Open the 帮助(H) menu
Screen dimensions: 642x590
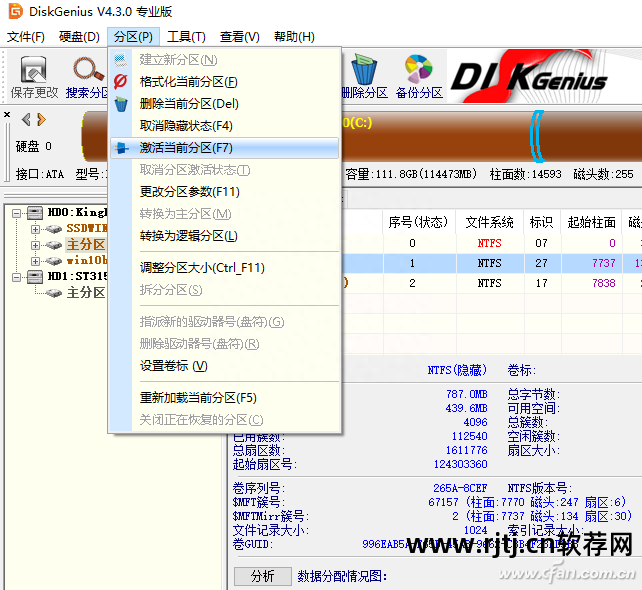pyautogui.click(x=294, y=37)
